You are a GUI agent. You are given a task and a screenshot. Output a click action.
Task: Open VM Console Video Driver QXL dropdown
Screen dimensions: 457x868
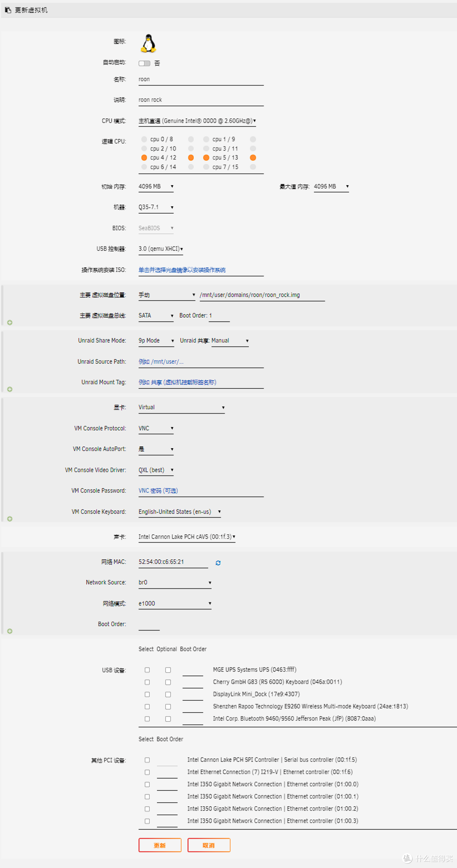[156, 470]
